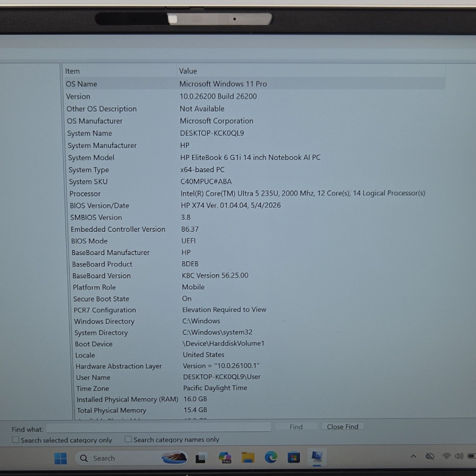Click the "Windows Directory" item
This screenshot has width=476, height=476.
[104, 321]
